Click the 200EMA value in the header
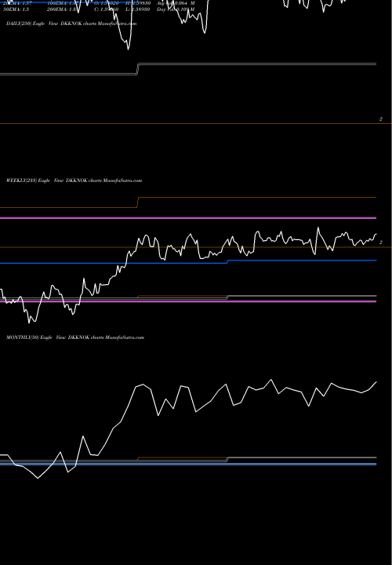Image resolution: width=392 pixels, height=565 pixels. coord(60,9)
